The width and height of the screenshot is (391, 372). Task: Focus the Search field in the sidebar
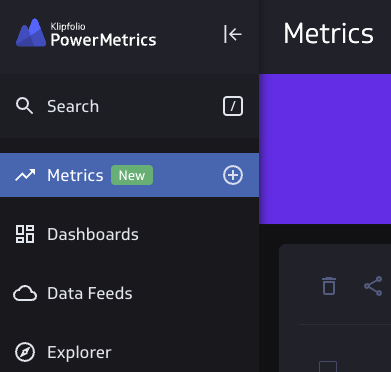point(129,106)
